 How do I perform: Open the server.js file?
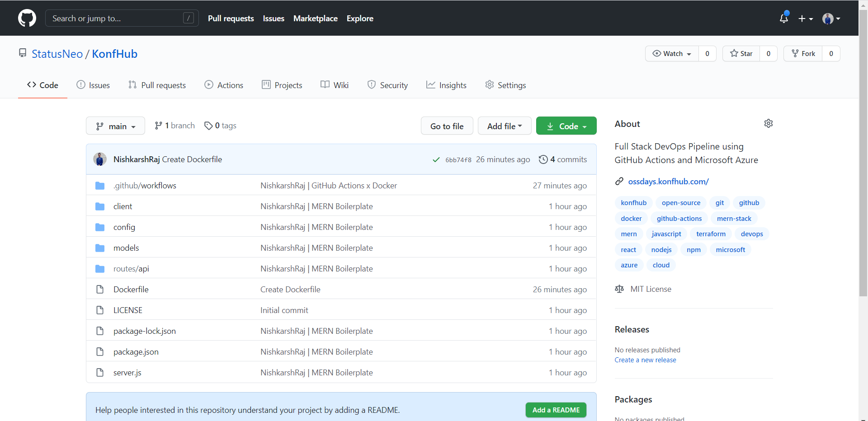(127, 372)
